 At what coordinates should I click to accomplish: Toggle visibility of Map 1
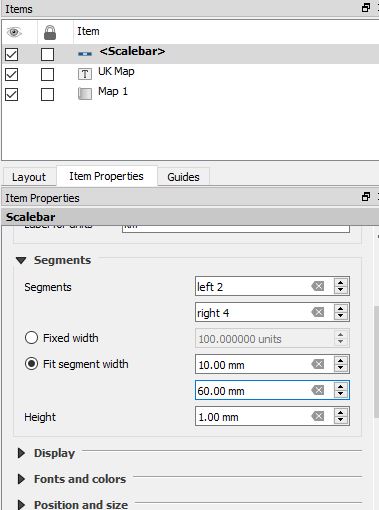(12, 94)
